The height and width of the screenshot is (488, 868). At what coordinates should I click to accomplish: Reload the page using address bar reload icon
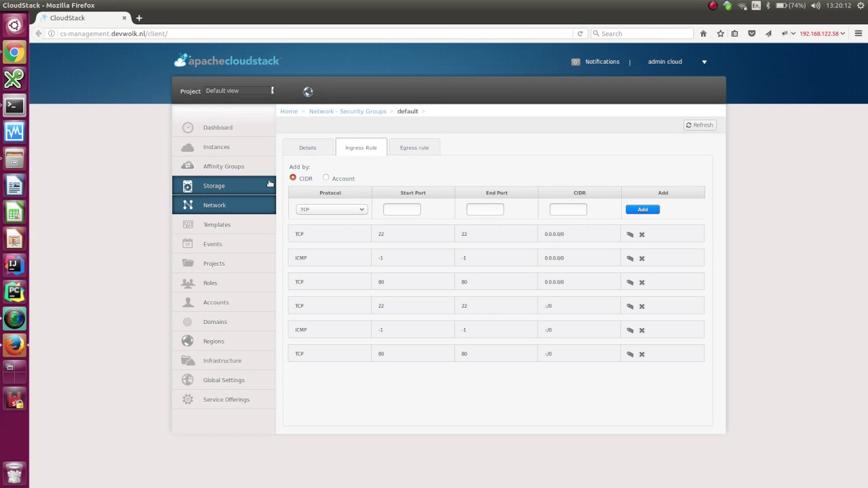tap(580, 33)
